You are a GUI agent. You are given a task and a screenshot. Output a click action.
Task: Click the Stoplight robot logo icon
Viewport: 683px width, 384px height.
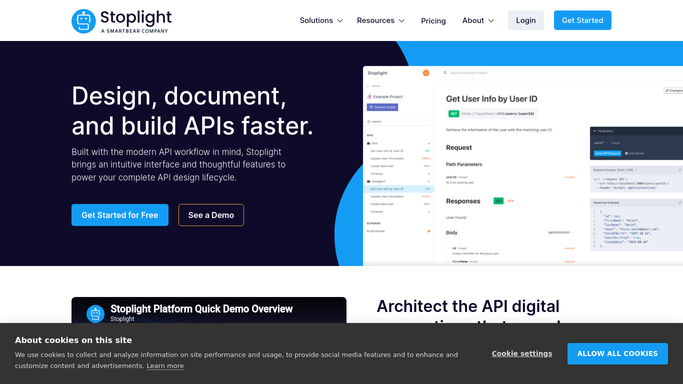(x=84, y=21)
